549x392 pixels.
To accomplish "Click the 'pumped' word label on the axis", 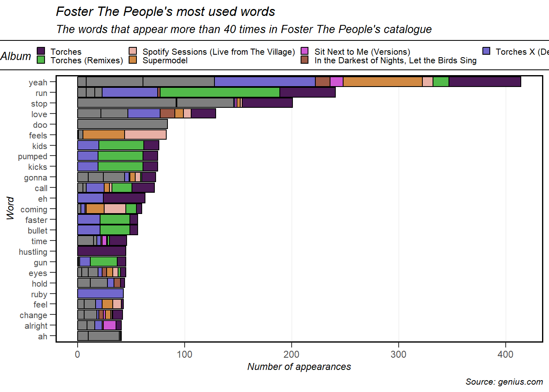I will point(33,156).
